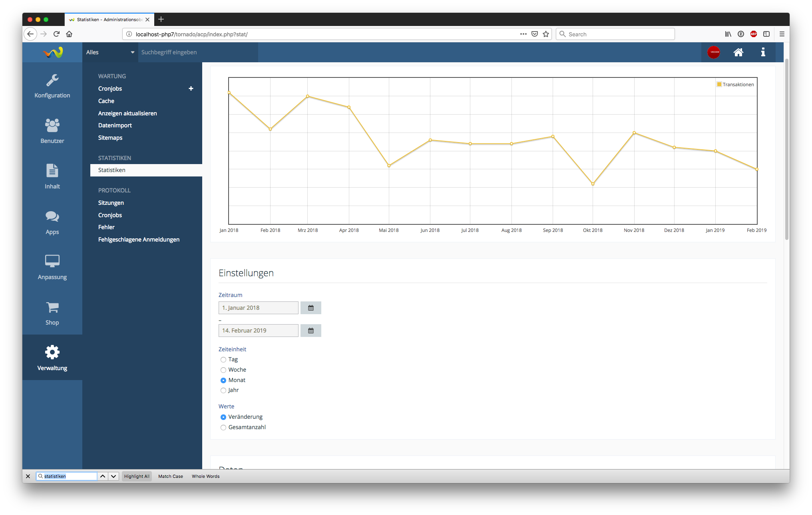
Task: Open Sitzungen under Protokoll
Action: (x=111, y=203)
